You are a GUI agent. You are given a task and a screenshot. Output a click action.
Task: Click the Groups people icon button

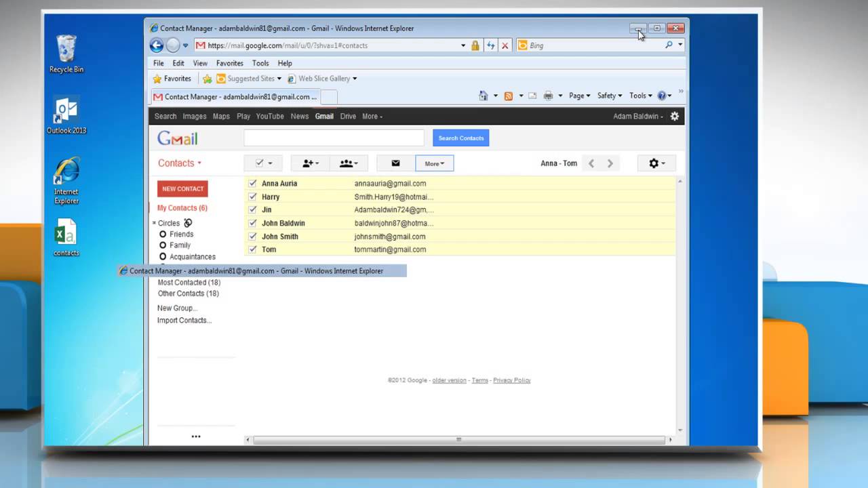tap(349, 163)
